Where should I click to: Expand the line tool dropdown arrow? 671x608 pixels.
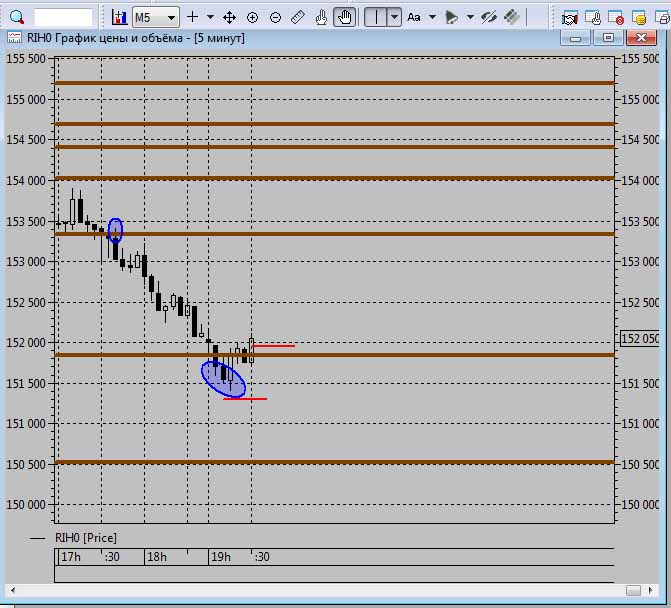point(395,18)
